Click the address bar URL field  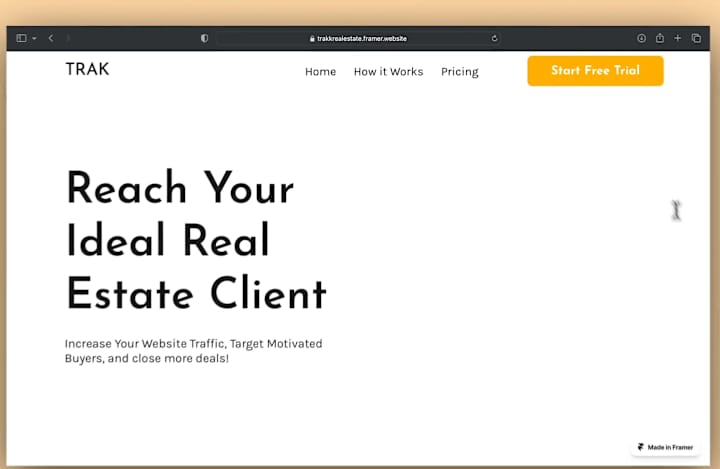click(x=358, y=39)
